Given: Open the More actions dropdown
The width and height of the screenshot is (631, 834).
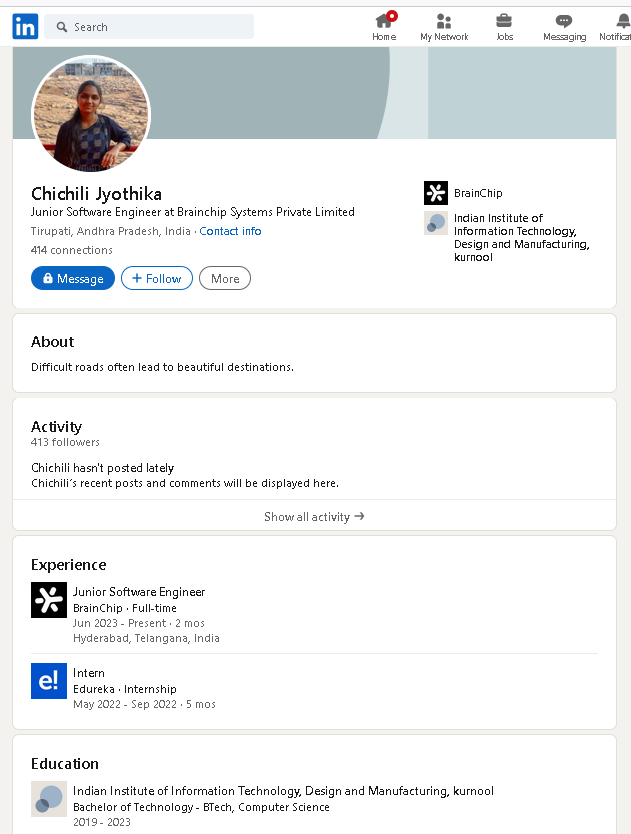Looking at the screenshot, I should click(x=225, y=278).
